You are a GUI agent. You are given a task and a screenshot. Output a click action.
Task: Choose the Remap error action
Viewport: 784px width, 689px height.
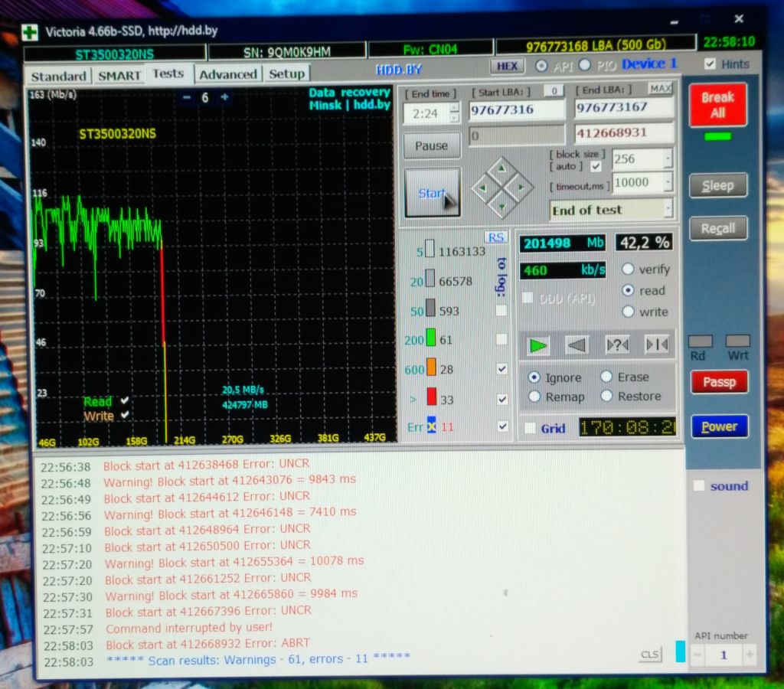coord(534,397)
